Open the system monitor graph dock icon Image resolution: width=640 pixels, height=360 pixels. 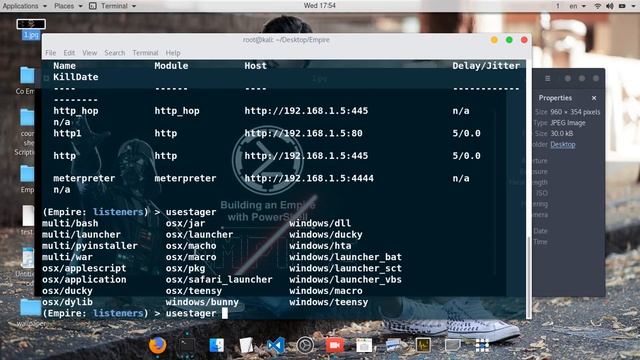(x=423, y=345)
